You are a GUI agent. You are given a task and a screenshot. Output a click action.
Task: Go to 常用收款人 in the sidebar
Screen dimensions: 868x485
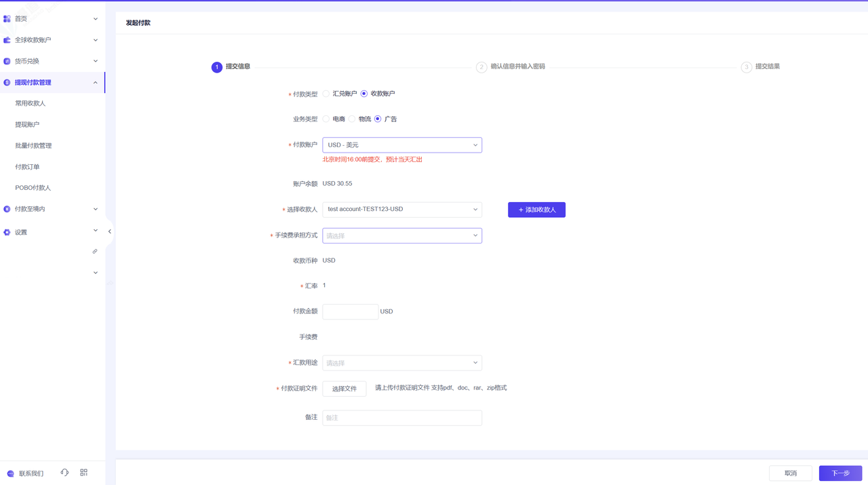tap(31, 104)
